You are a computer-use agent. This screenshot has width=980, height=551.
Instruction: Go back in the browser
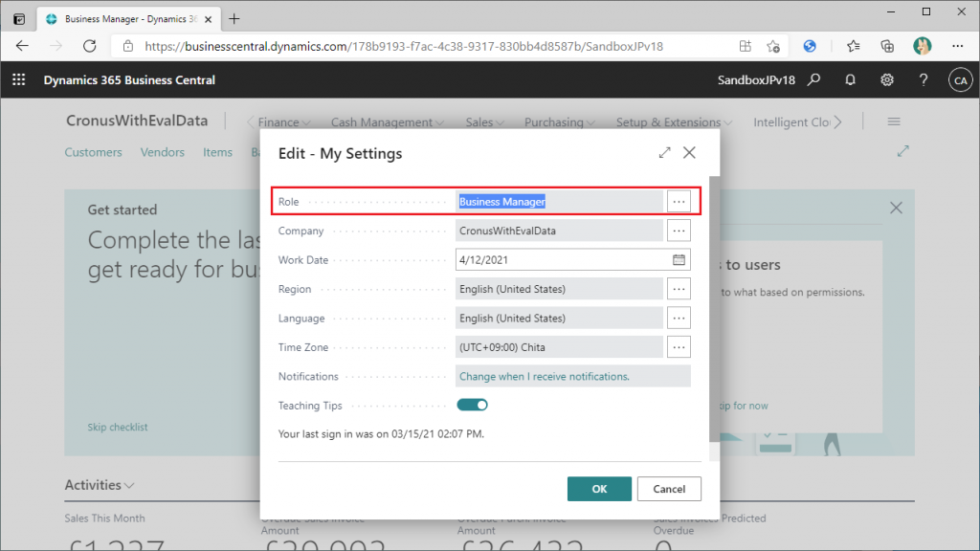(22, 46)
